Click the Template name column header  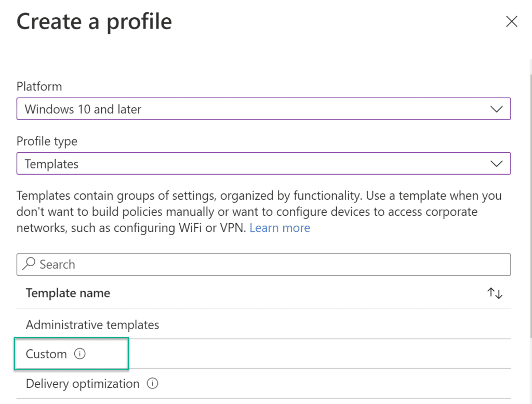[x=68, y=293]
